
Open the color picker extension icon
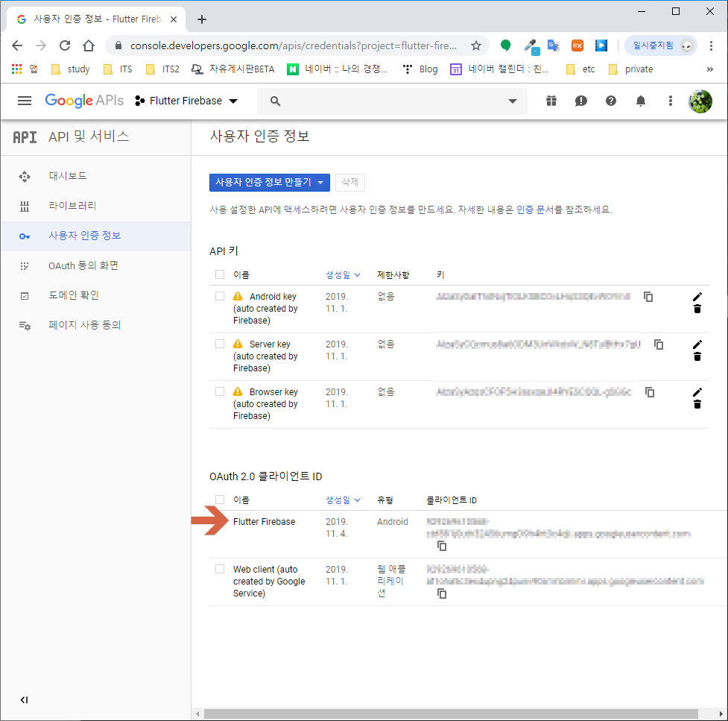[531, 46]
